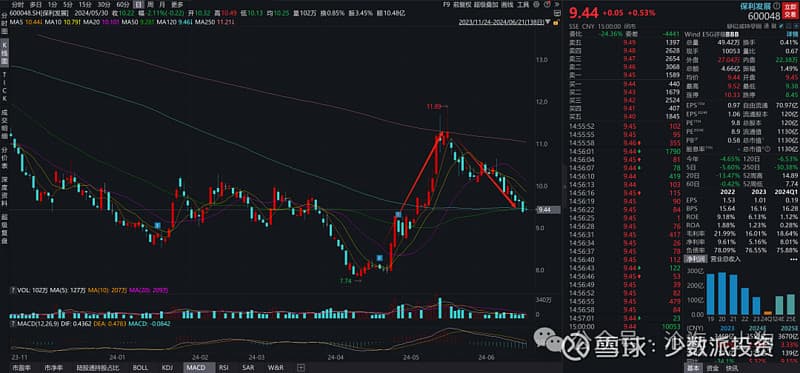
Task: Switch indicator to RSI
Action: [224, 367]
